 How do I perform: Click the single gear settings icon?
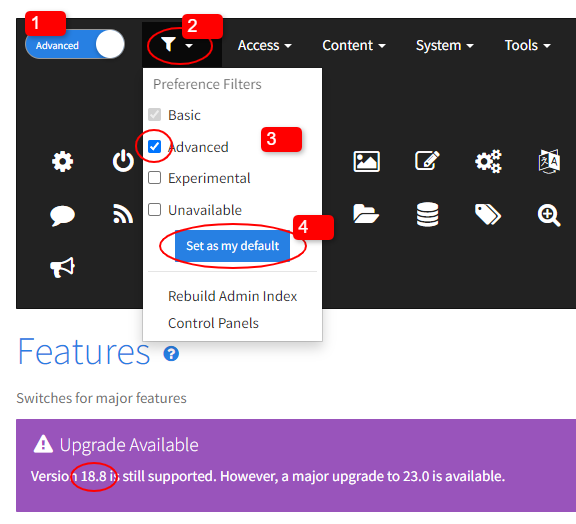[x=62, y=161]
